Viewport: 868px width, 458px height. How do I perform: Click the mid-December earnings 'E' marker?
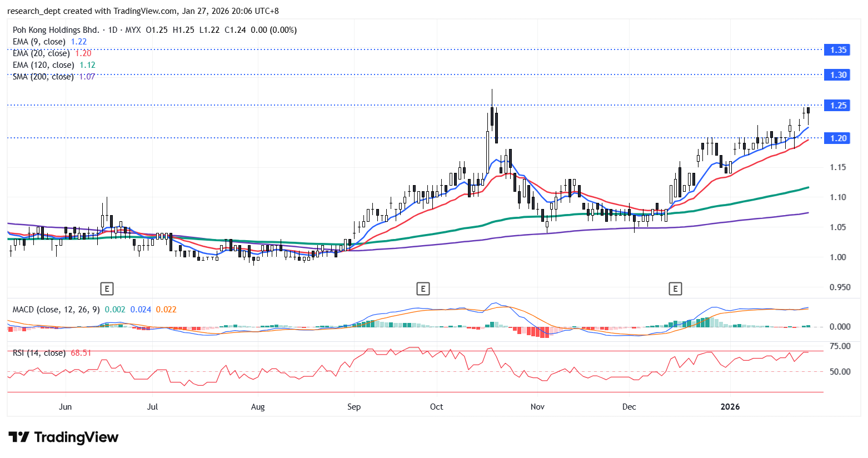tap(675, 288)
